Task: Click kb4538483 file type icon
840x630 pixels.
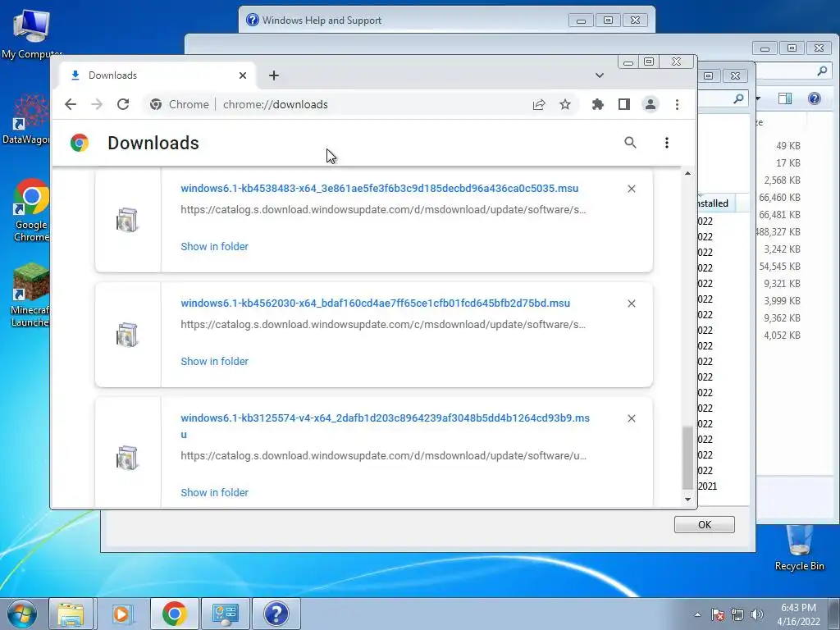Action: tap(127, 220)
